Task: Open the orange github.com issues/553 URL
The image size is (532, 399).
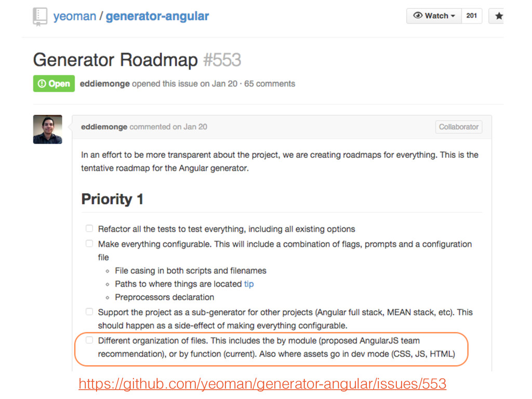Action: (262, 384)
